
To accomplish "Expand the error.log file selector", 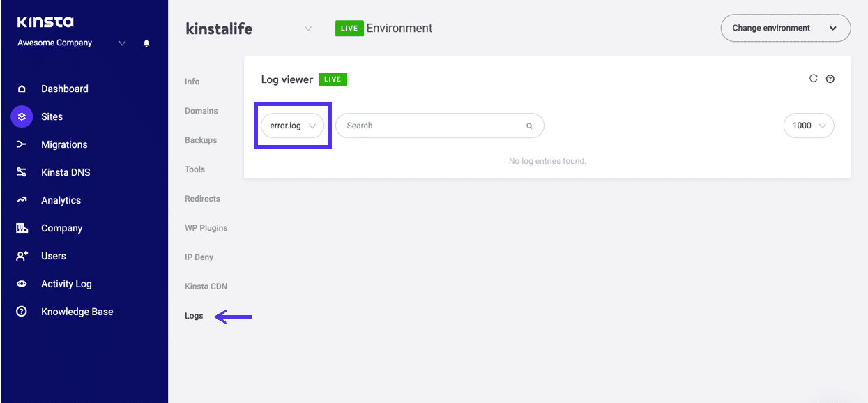I will click(292, 126).
